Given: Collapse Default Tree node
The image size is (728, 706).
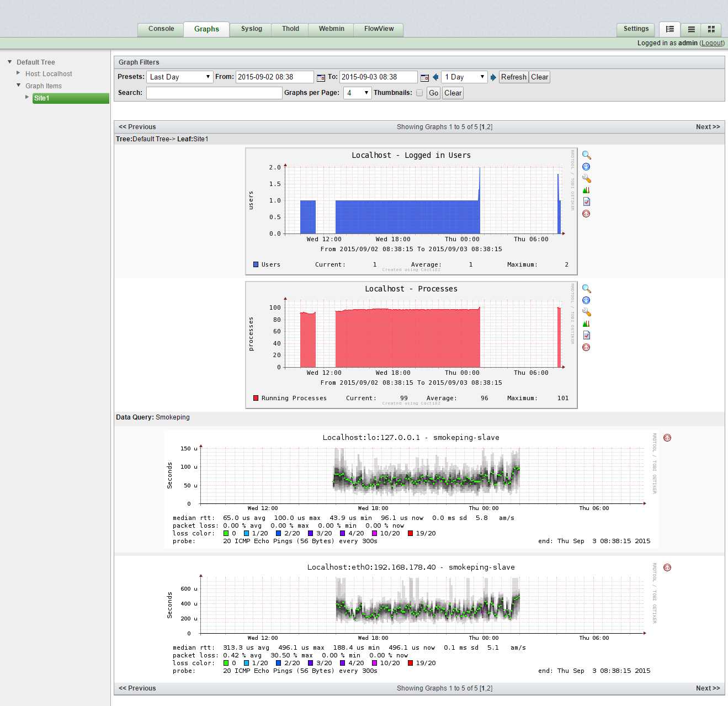Looking at the screenshot, I should tap(9, 62).
